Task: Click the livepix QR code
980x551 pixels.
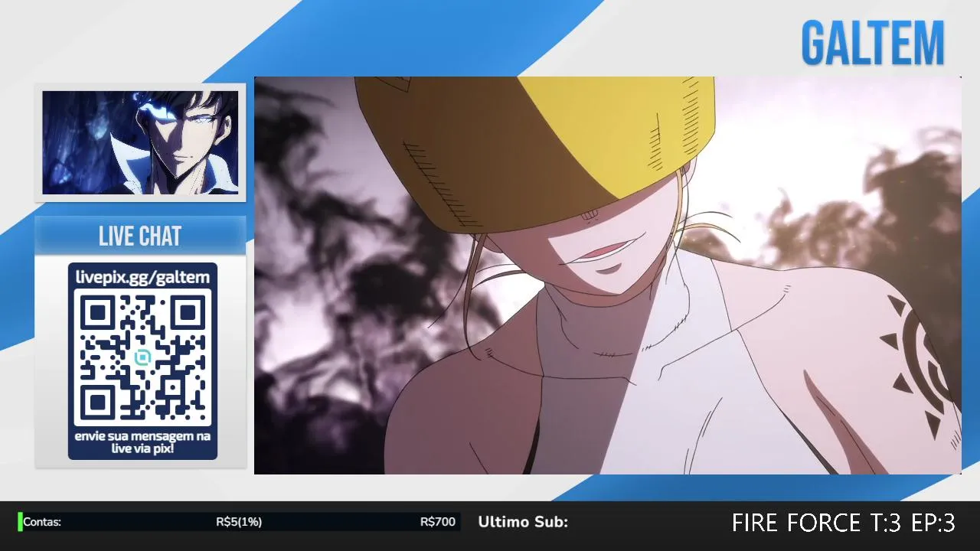Action: tap(142, 357)
